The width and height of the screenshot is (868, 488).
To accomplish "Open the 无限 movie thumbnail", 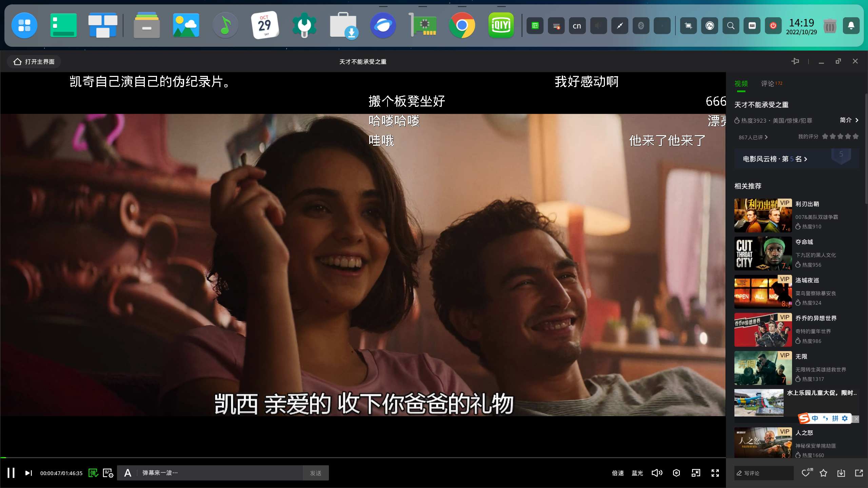I will pyautogui.click(x=763, y=368).
